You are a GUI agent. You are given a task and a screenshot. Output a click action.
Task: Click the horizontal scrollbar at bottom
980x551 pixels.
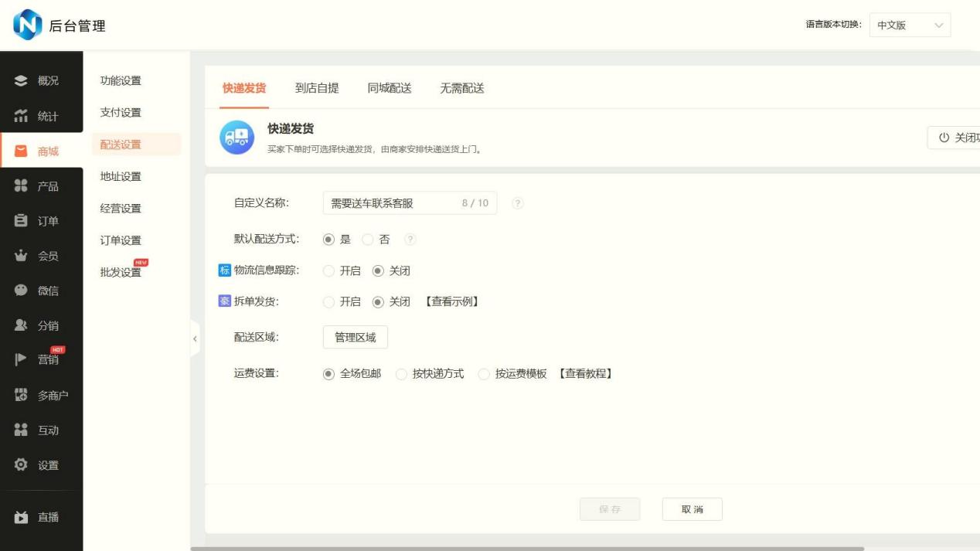coord(526,549)
